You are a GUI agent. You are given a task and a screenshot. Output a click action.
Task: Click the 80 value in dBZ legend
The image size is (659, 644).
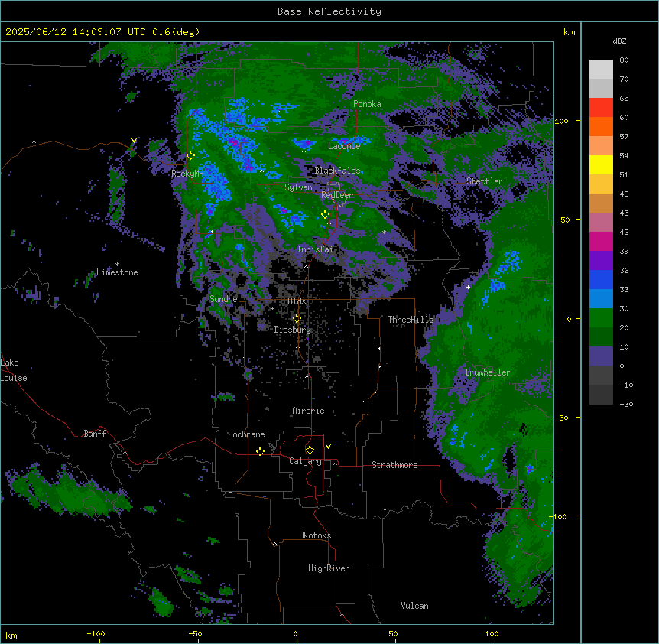tap(624, 60)
